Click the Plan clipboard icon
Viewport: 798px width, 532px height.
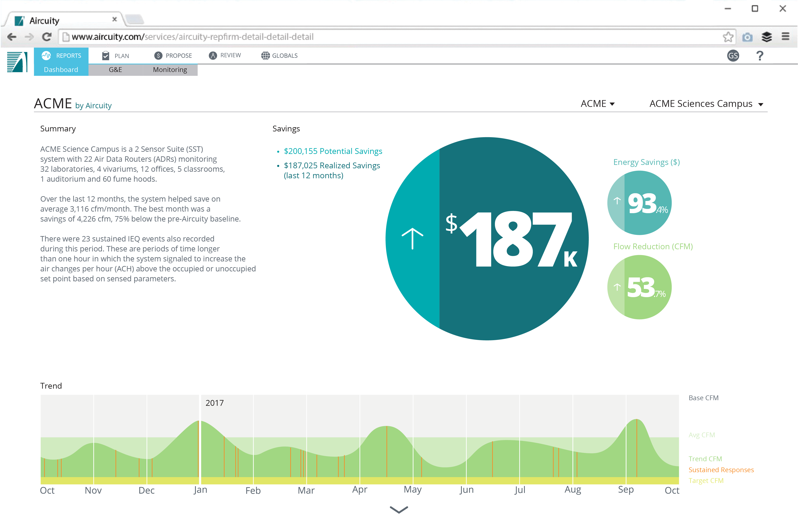coord(105,56)
